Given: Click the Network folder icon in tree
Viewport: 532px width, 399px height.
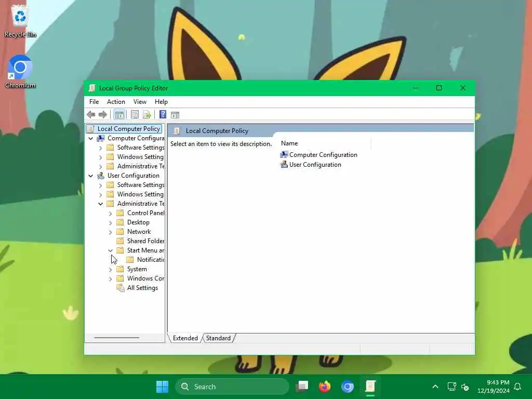Looking at the screenshot, I should [120, 232].
